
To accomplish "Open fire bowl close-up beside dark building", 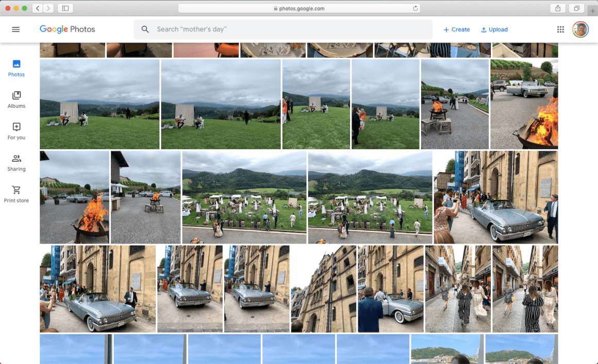I will coord(74,197).
